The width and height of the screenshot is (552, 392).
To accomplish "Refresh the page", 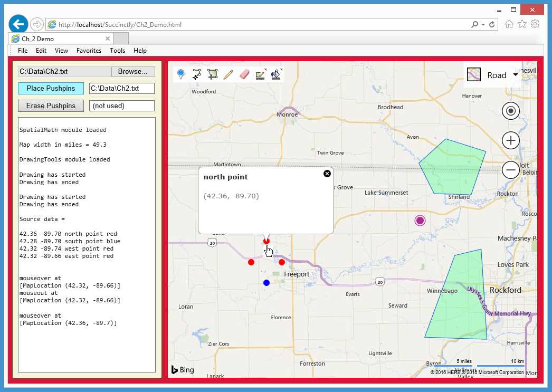I will (x=492, y=24).
